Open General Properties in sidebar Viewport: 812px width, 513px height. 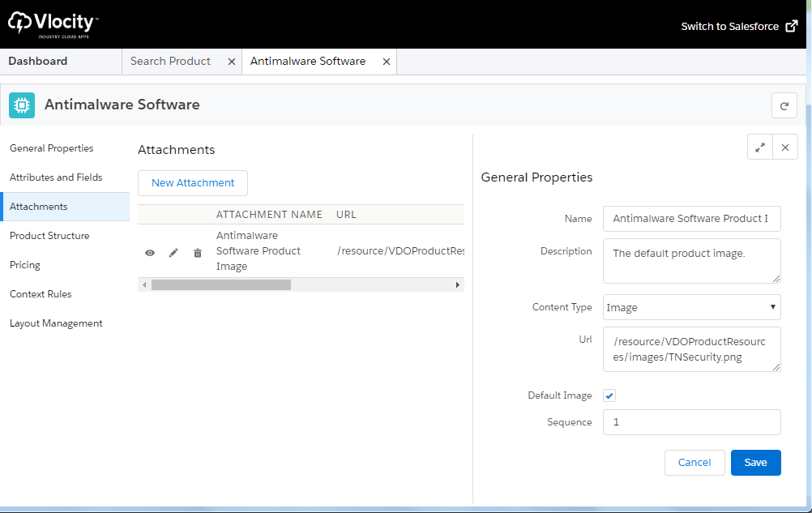tap(51, 148)
